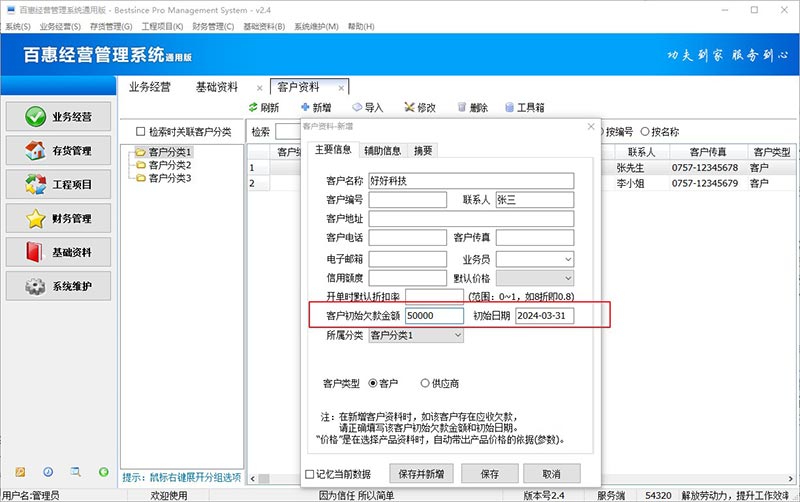The height and width of the screenshot is (502, 800).
Task: Click the blue clock icon in bottom bar
Action: tap(48, 472)
